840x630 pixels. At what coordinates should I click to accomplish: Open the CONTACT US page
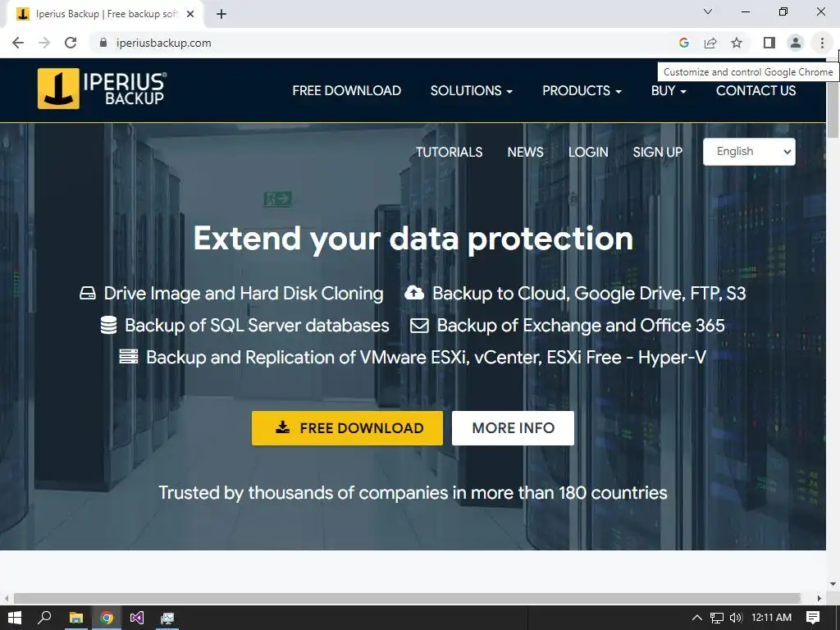click(x=756, y=90)
